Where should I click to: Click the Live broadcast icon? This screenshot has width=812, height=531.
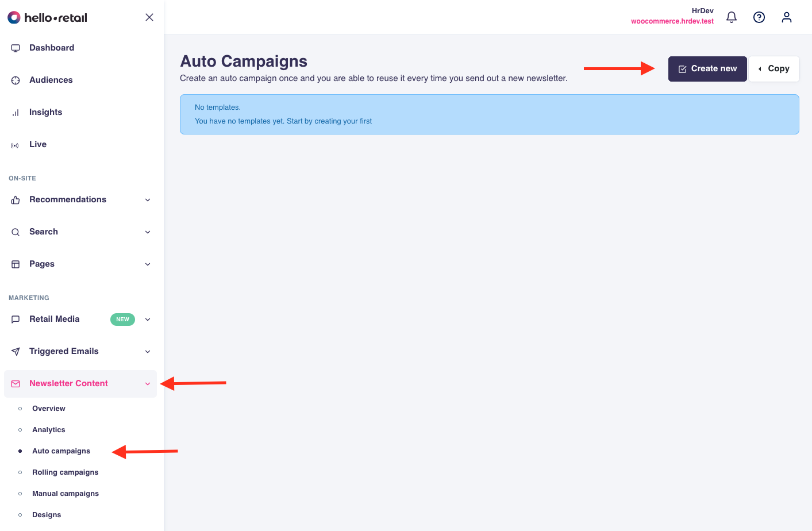pos(16,145)
